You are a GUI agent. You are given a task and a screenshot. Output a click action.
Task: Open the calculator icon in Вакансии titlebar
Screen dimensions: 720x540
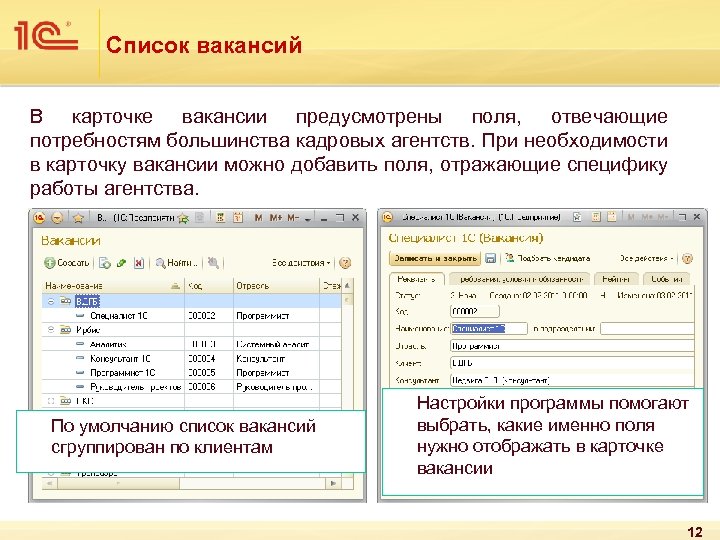tap(221, 218)
